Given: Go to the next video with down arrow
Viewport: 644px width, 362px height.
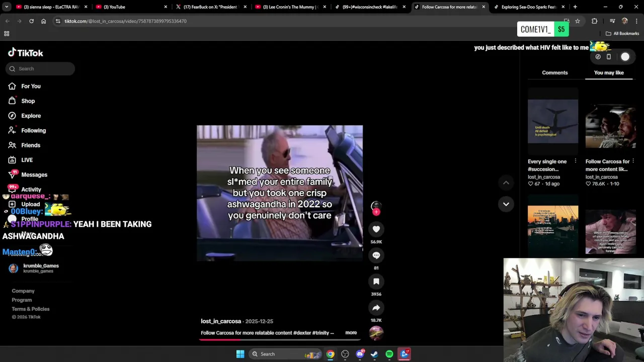Looking at the screenshot, I should pyautogui.click(x=506, y=204).
